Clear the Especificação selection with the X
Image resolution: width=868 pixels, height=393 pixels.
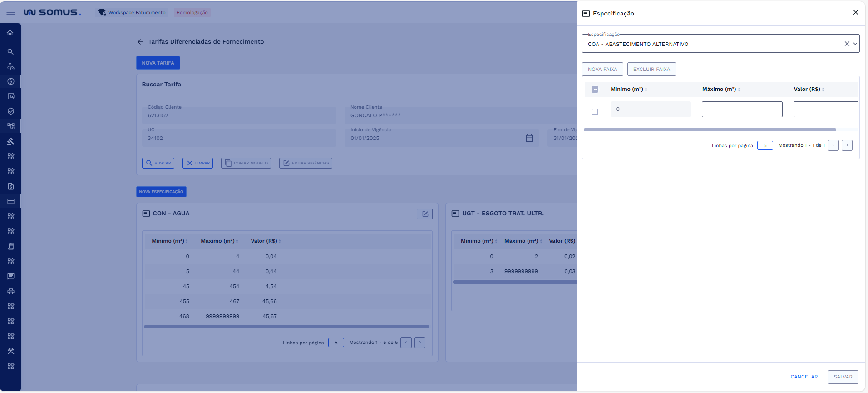point(847,44)
